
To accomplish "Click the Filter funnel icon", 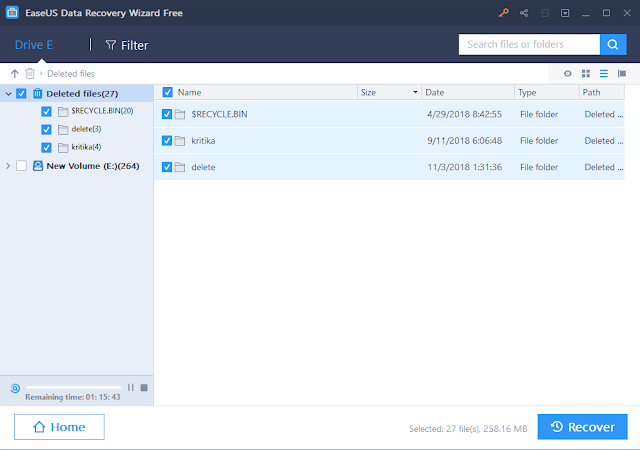I will pyautogui.click(x=111, y=45).
